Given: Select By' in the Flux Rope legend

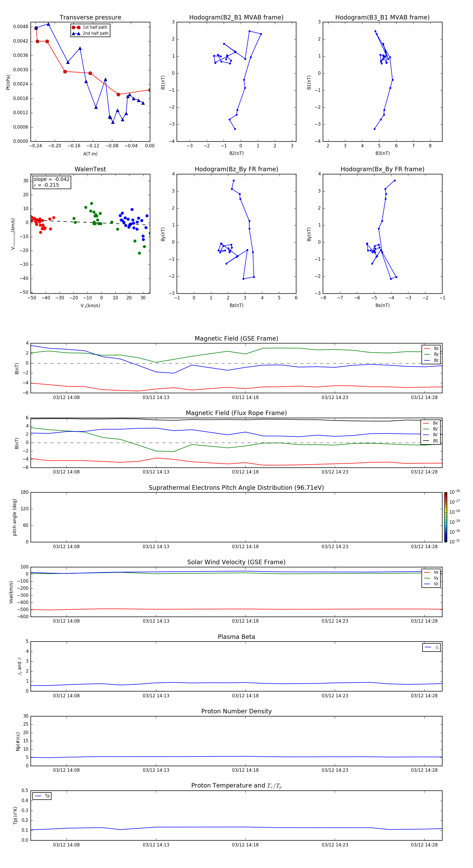Looking at the screenshot, I should click(x=431, y=429).
